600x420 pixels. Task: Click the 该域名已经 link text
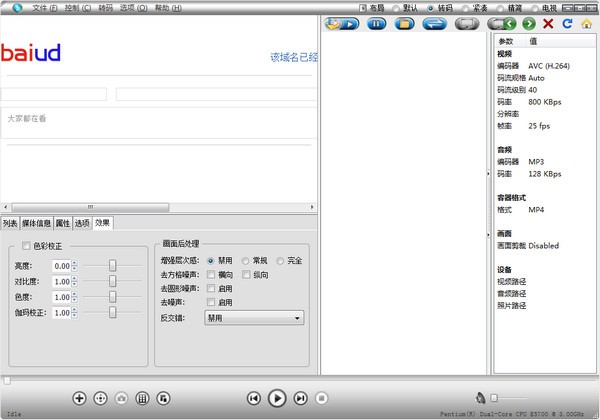click(294, 57)
